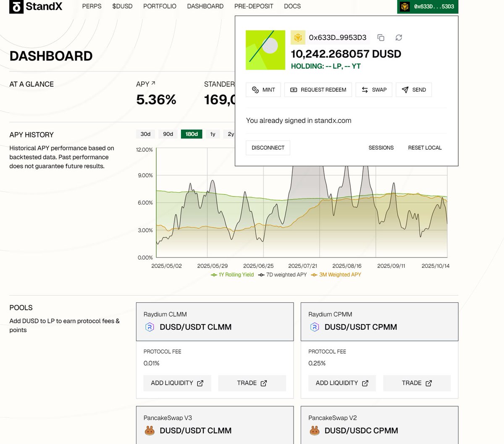Click the HOLDING: -- LP, -- YT text
Viewport: 504px width, 444px height.
pos(326,66)
